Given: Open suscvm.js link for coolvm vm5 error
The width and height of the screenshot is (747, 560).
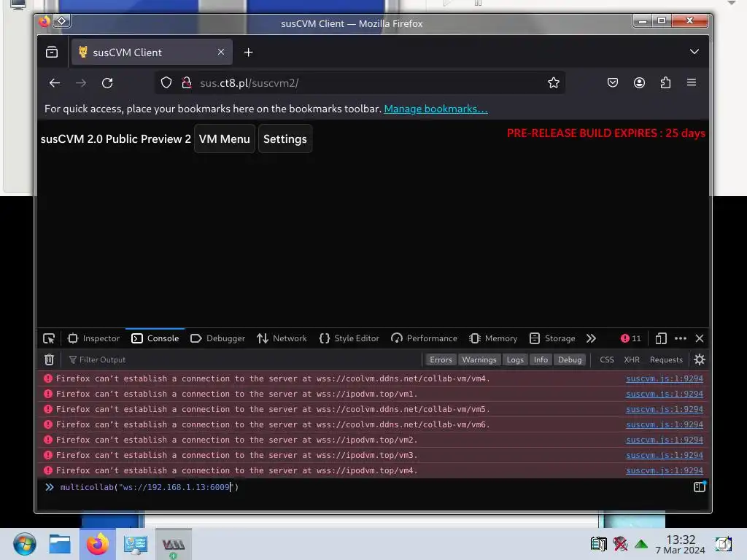Looking at the screenshot, I should point(664,409).
